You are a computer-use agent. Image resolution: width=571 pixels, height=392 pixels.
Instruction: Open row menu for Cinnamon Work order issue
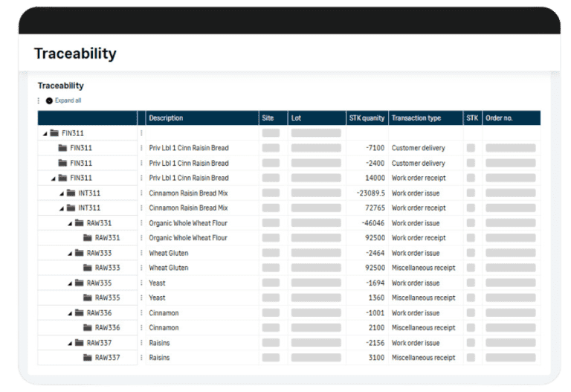(141, 313)
